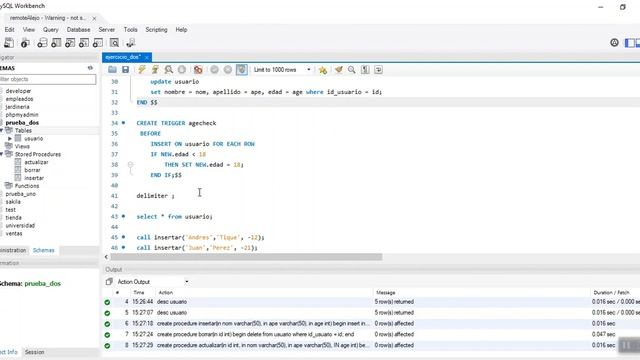Save the ejercicio_dos script

coord(125,70)
